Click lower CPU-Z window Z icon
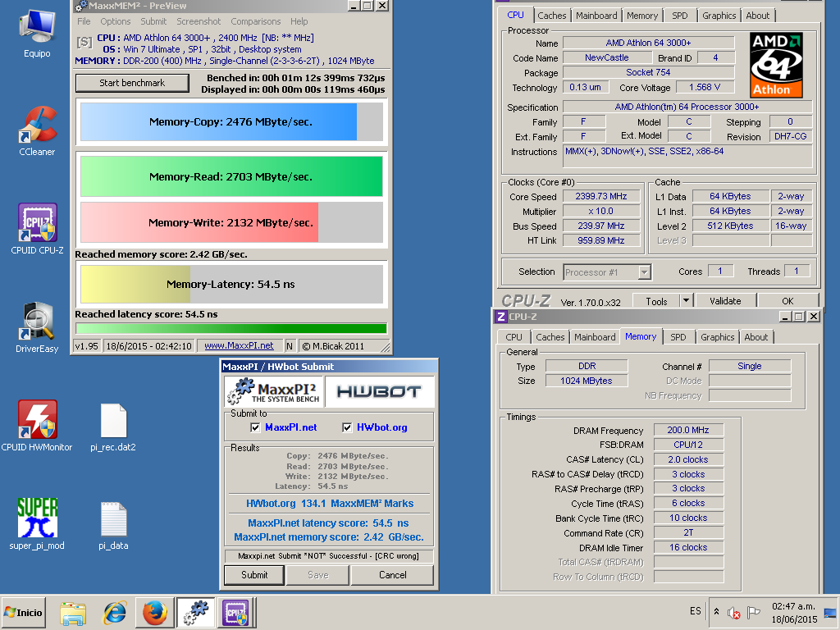Image resolution: width=840 pixels, height=630 pixels. [x=501, y=317]
